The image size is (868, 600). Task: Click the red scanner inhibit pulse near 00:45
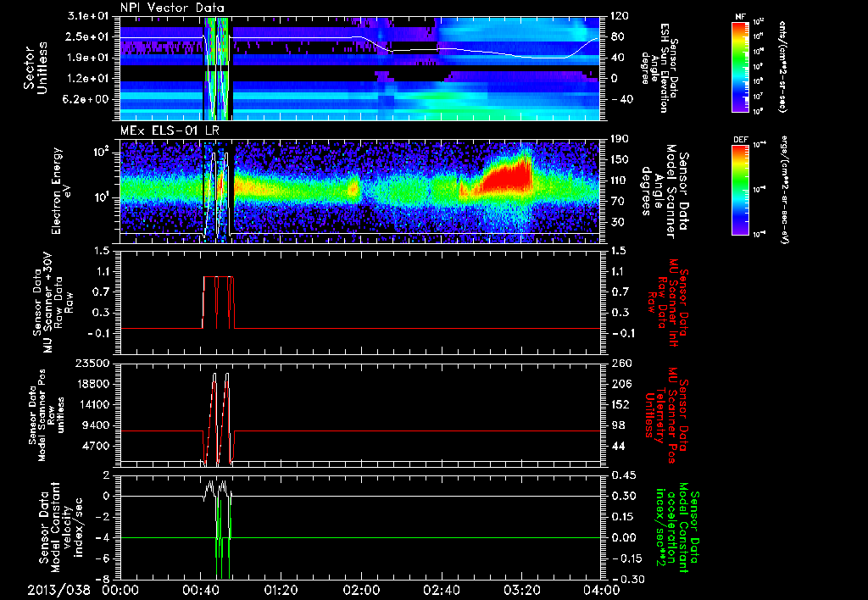[219, 302]
